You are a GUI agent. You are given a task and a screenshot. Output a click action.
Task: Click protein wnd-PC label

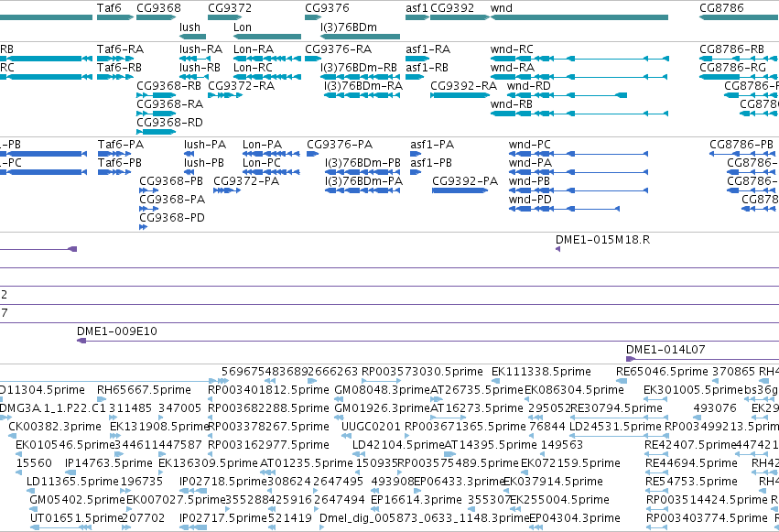pos(530,145)
